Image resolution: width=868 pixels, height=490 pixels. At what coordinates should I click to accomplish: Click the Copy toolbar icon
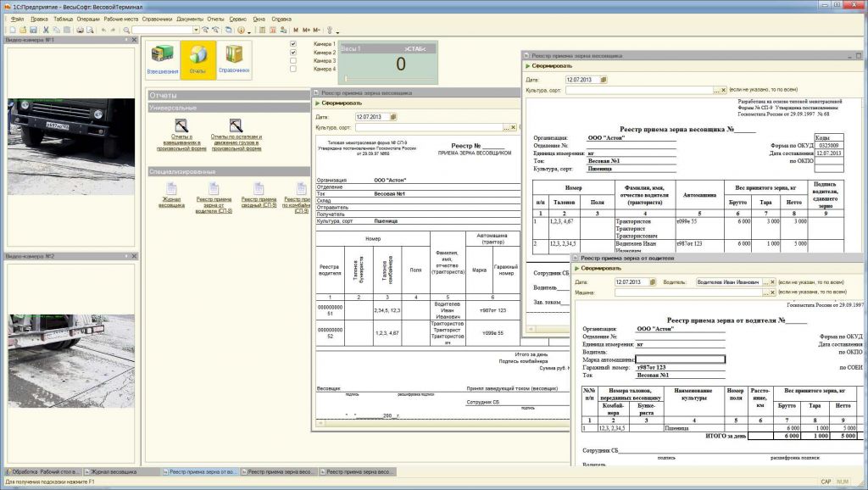57,30
